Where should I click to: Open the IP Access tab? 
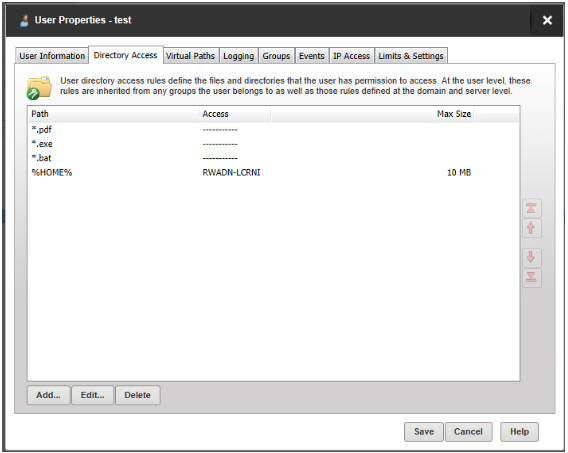pos(351,56)
